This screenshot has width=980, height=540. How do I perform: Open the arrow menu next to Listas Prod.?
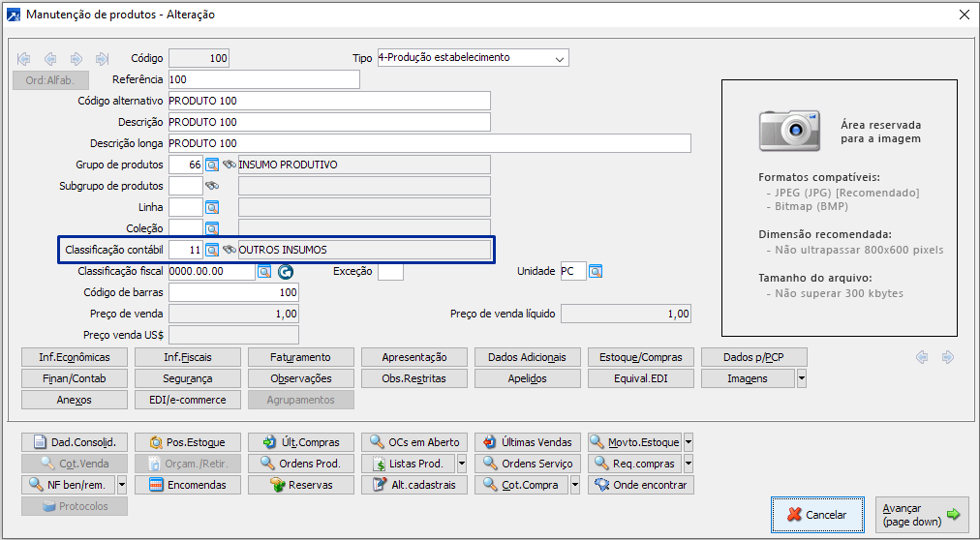tap(461, 464)
